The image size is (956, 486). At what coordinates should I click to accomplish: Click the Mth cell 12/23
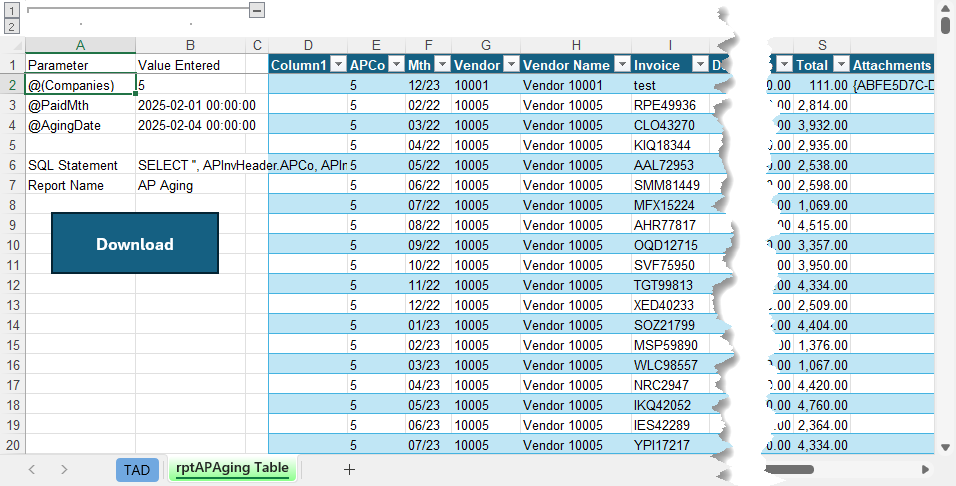[429, 85]
